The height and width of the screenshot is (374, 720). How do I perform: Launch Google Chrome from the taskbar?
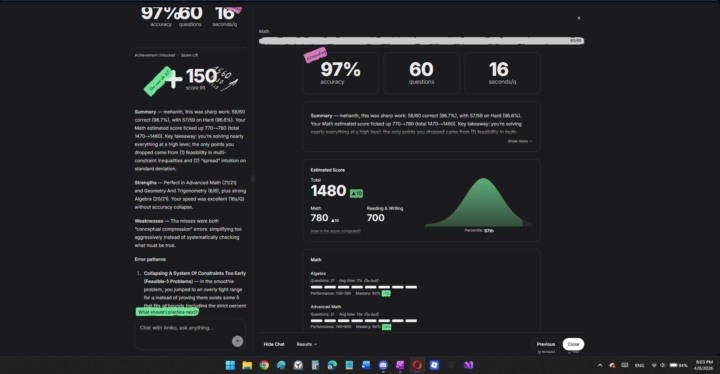pos(264,365)
